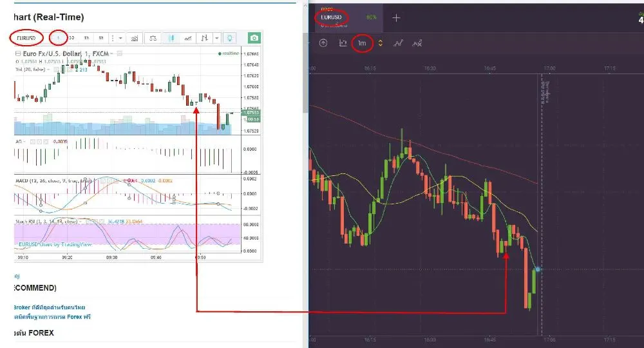644x348 pixels.
Task: Click the compare scales icon
Action: click(153, 38)
